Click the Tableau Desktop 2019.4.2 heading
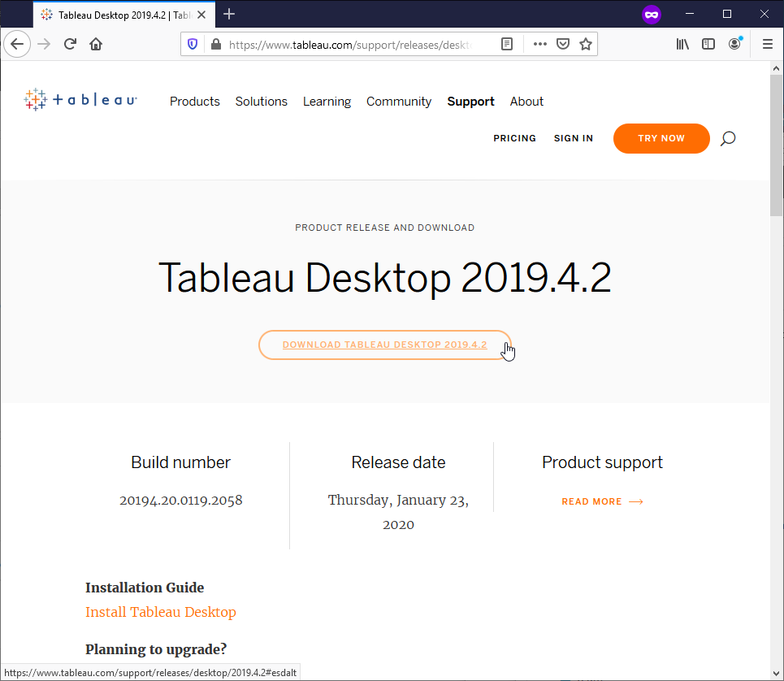The image size is (784, 681). [x=385, y=277]
